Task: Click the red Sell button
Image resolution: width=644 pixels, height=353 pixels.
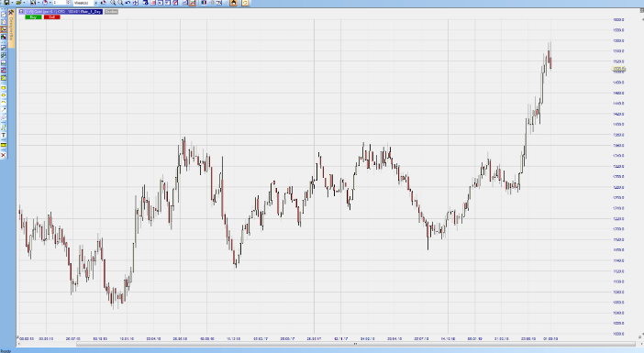Action: tap(51, 17)
